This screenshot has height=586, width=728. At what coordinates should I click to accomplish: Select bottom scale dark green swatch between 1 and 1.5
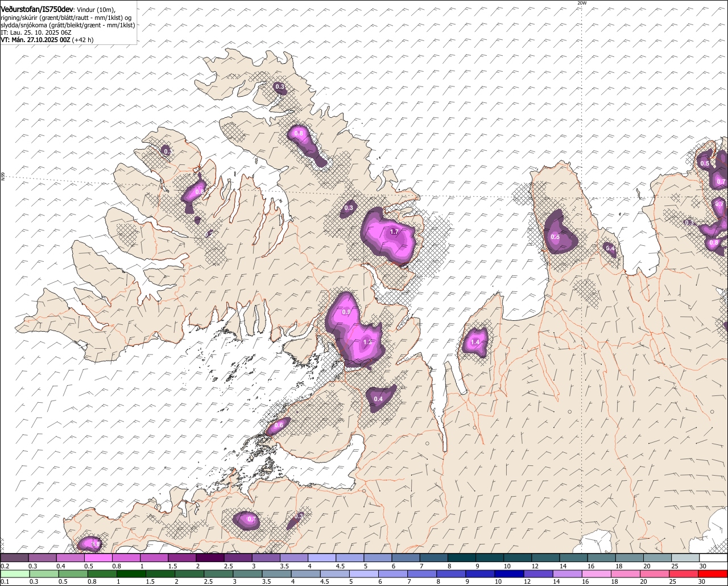[131, 574]
